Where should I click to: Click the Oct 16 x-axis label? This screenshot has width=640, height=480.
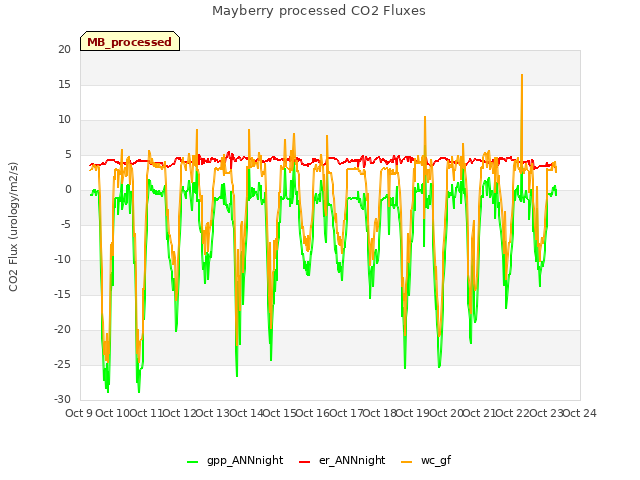point(312,413)
